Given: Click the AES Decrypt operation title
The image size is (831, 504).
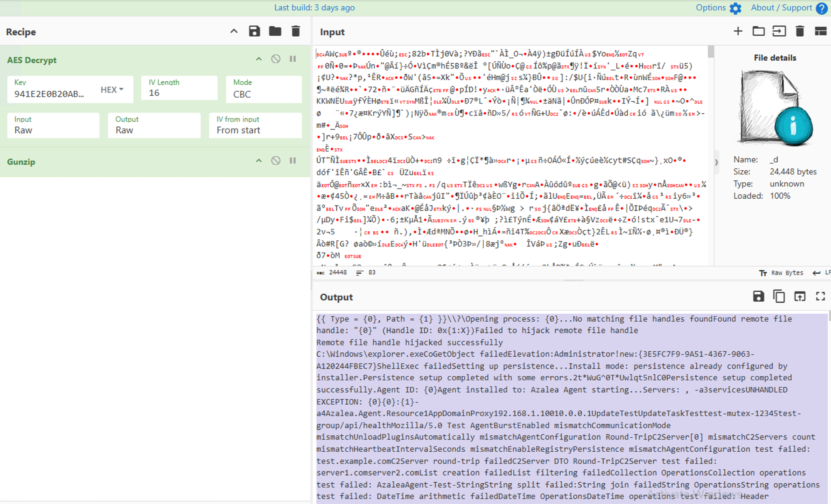Looking at the screenshot, I should pyautogui.click(x=32, y=60).
